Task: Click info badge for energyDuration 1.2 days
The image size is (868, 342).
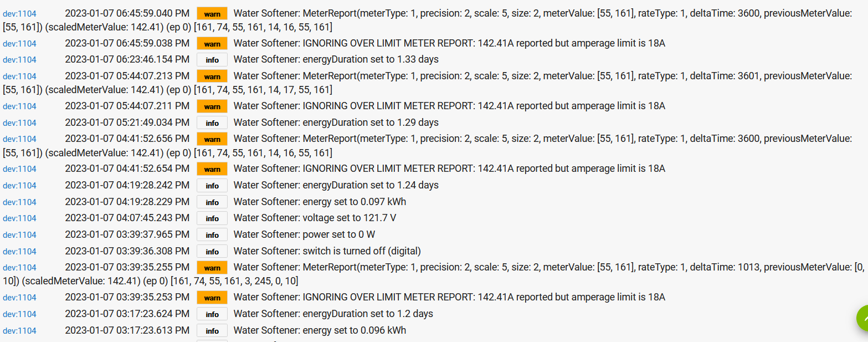Action: tap(212, 314)
